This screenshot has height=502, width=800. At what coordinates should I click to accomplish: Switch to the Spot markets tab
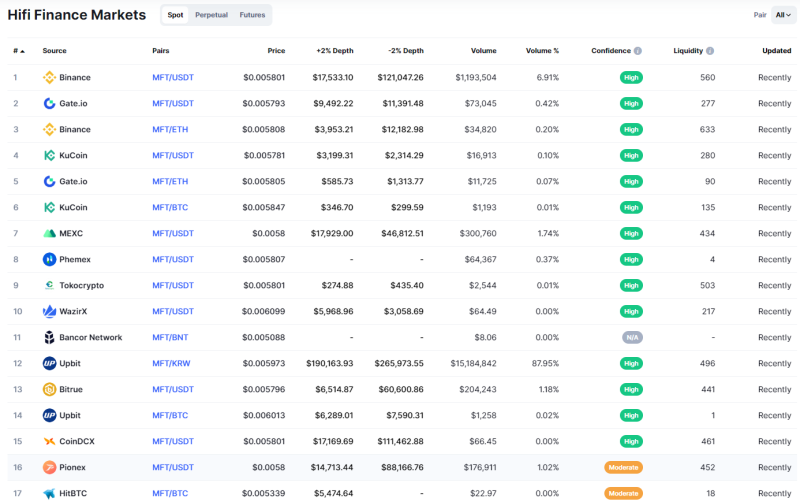coord(175,15)
